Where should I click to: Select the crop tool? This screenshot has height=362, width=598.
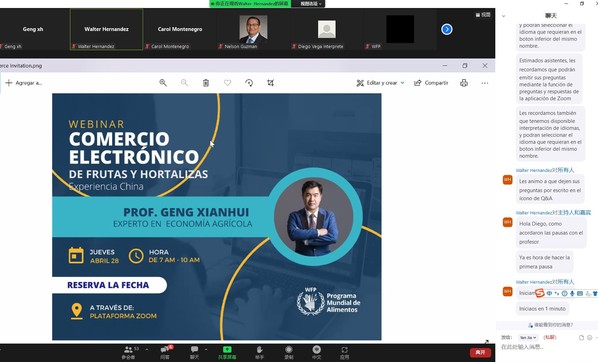(270, 83)
